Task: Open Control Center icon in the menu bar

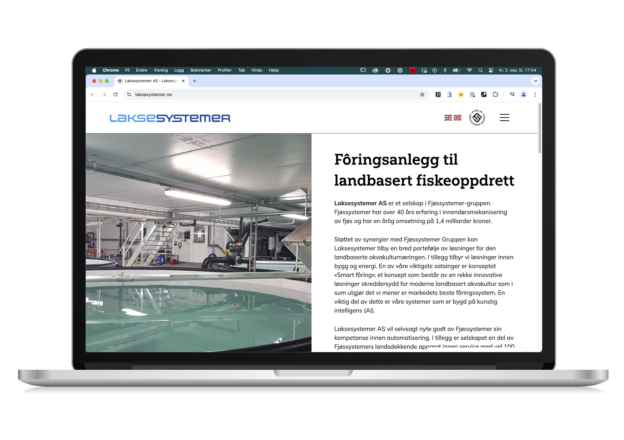Action: click(x=491, y=70)
